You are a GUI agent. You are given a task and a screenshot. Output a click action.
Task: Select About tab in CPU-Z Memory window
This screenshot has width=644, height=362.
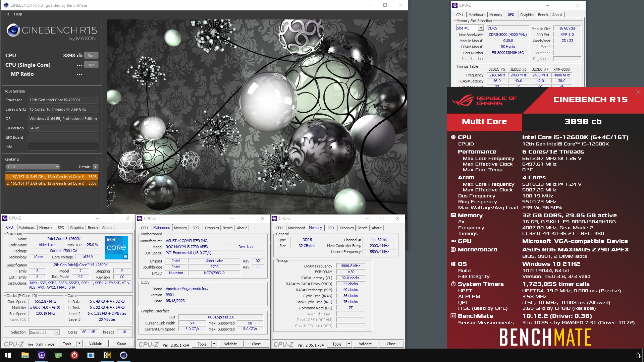tap(377, 228)
